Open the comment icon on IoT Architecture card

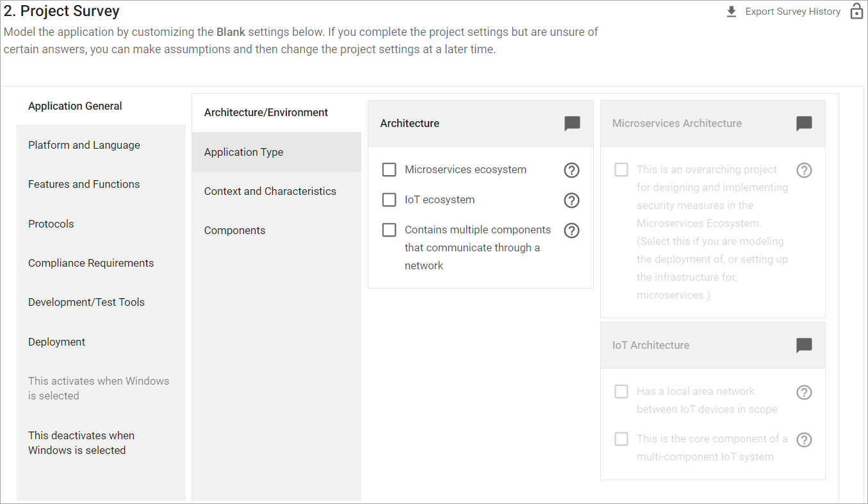tap(804, 345)
